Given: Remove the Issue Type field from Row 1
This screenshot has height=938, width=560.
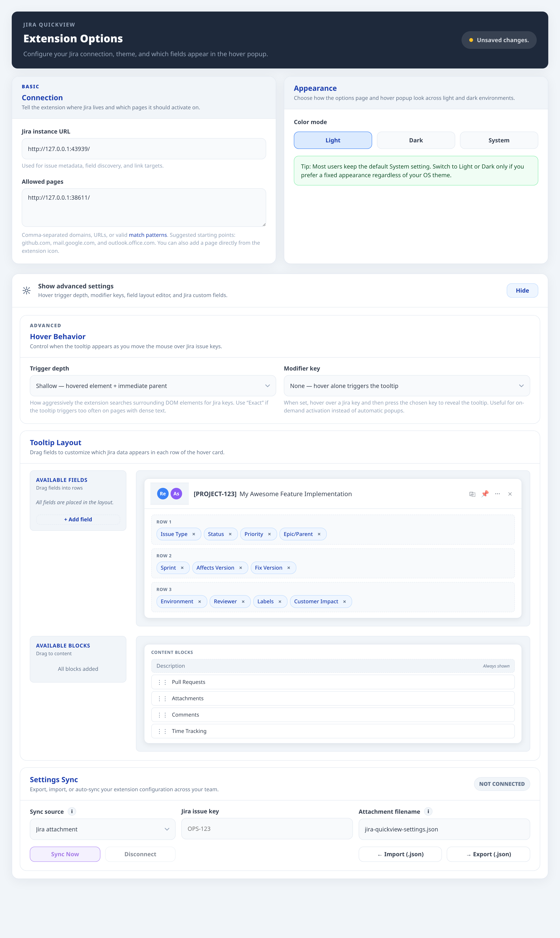Looking at the screenshot, I should [194, 534].
